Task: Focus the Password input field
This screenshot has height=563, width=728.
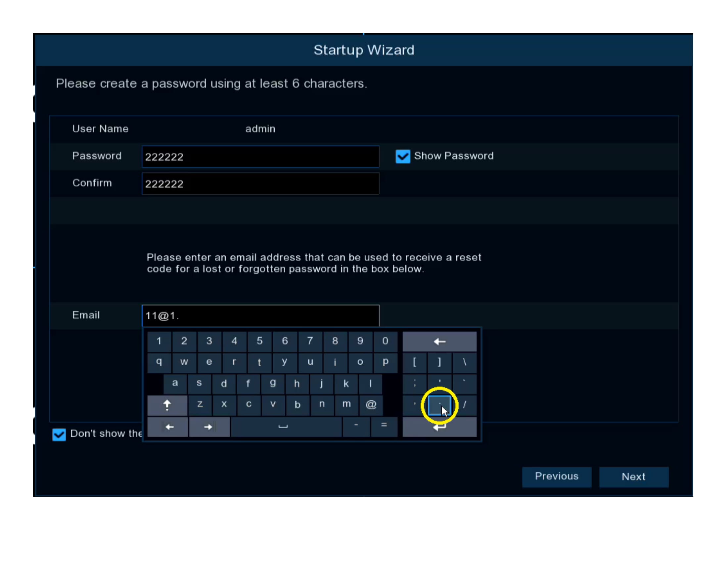Action: tap(260, 156)
